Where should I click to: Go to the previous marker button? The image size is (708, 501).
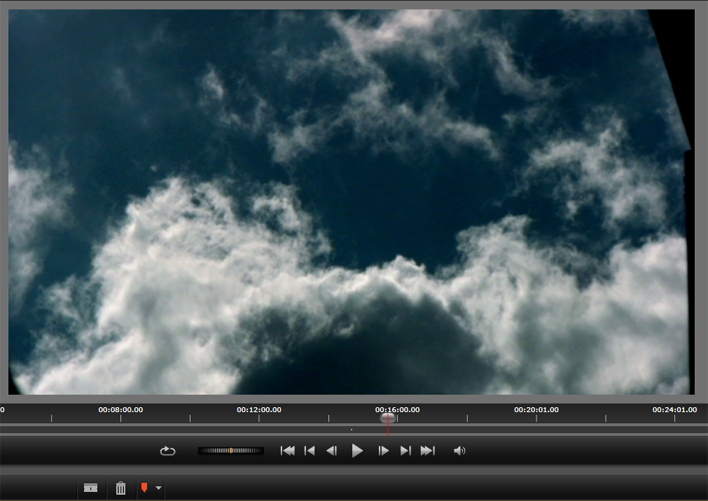[x=310, y=450]
